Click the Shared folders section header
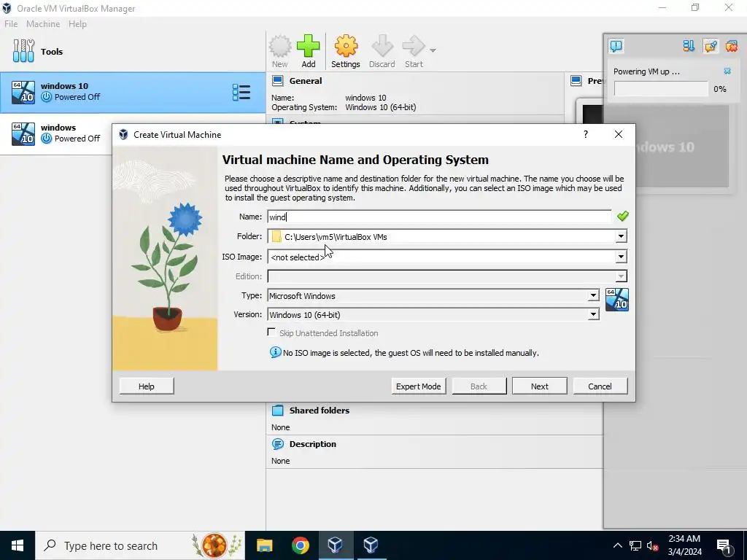This screenshot has height=560, width=747. pyautogui.click(x=320, y=410)
